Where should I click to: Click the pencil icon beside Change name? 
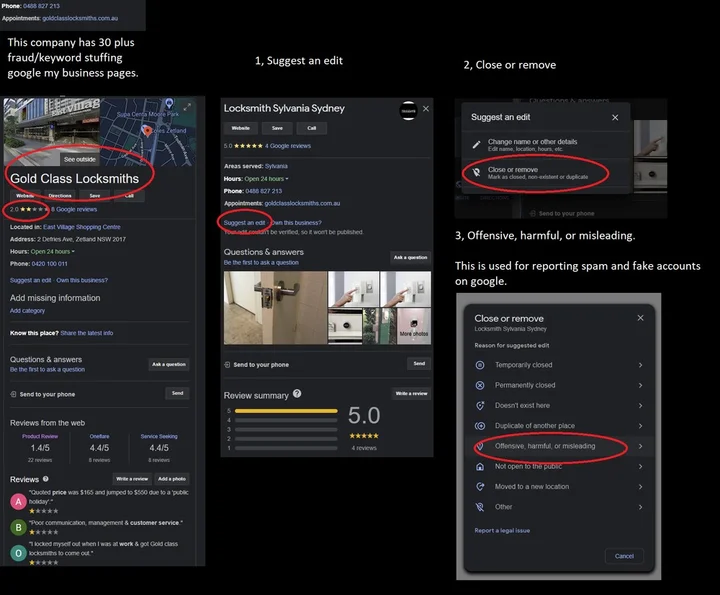pos(478,145)
